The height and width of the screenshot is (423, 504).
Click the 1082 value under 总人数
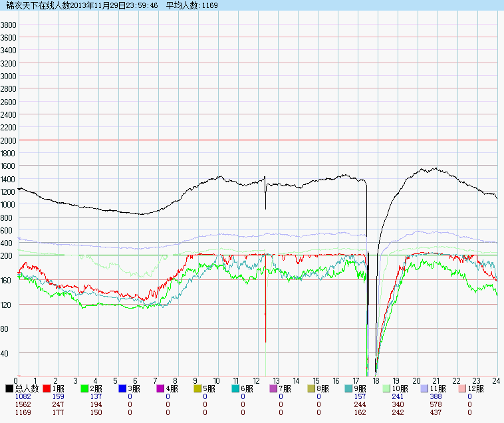click(23, 396)
